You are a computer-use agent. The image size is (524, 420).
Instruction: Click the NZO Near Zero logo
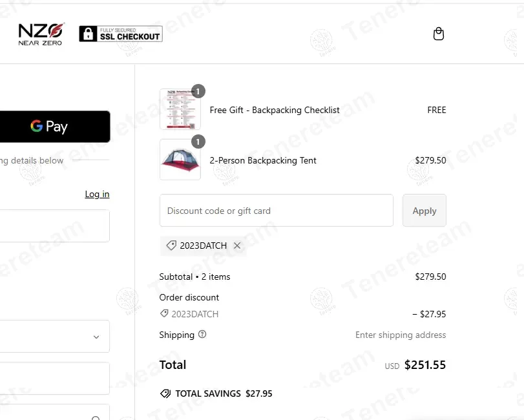tap(41, 34)
